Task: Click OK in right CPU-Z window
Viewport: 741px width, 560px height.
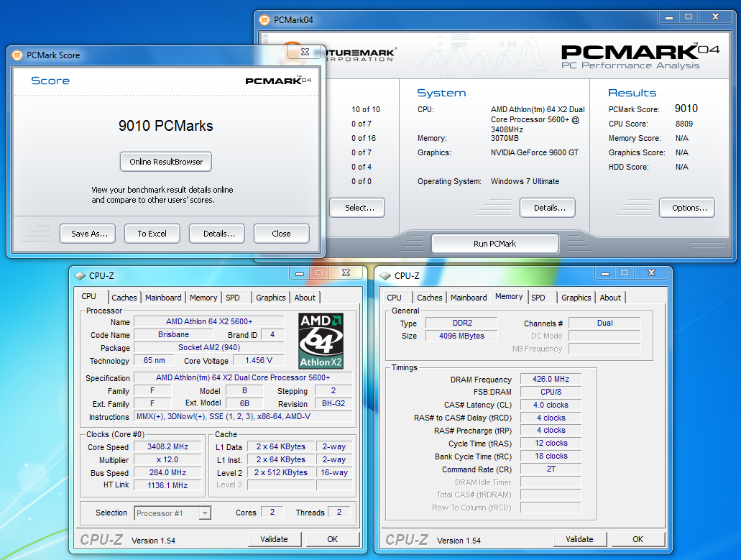Action: point(638,539)
